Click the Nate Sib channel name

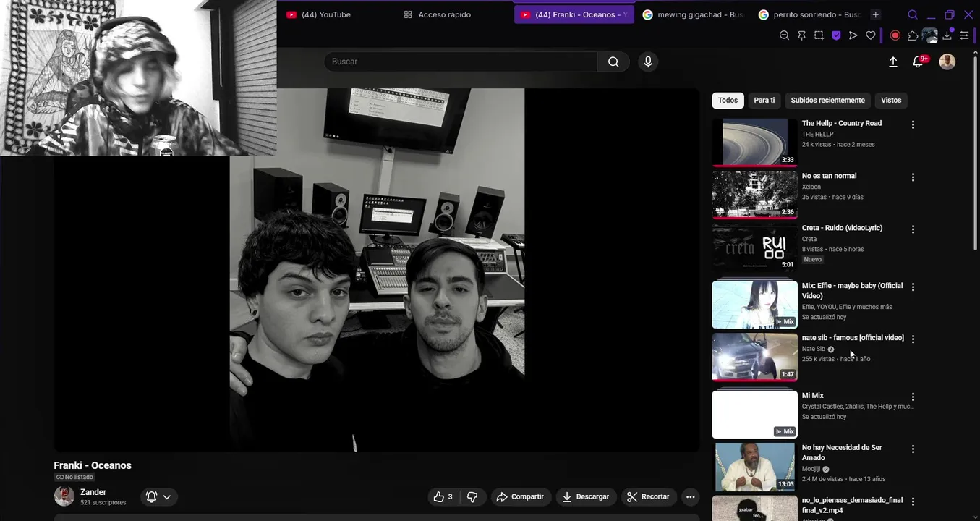813,349
